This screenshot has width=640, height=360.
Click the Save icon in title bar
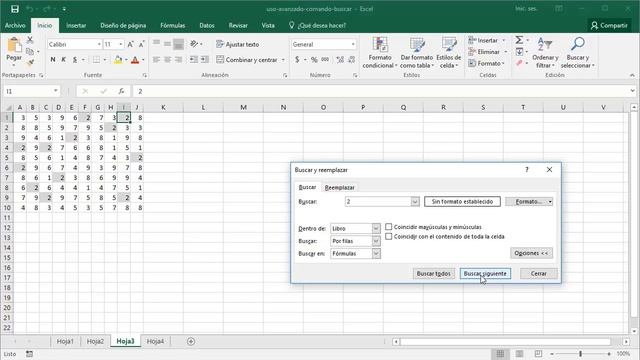point(15,9)
